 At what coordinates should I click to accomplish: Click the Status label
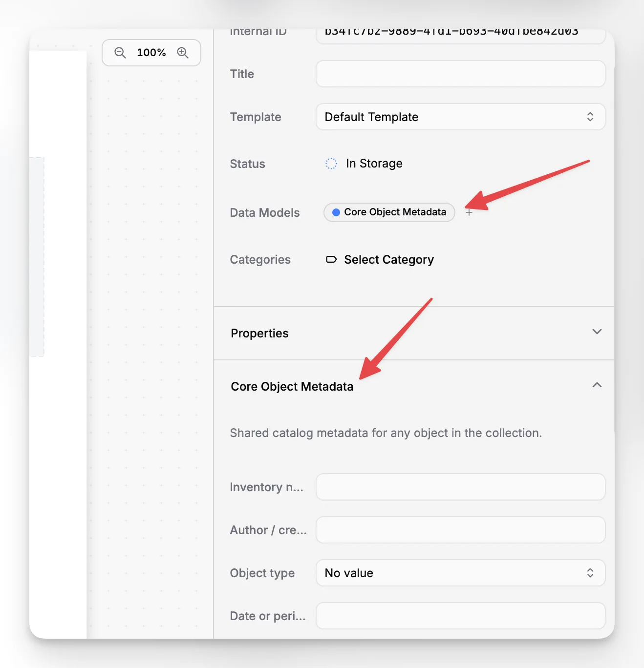pyautogui.click(x=247, y=164)
